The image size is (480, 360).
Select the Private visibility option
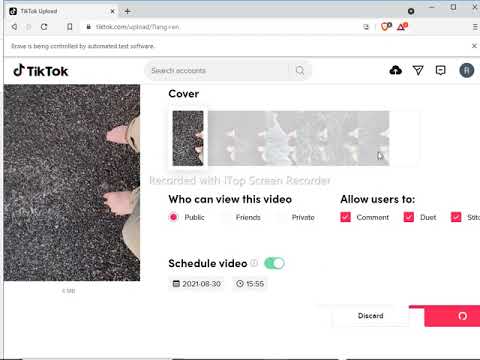coord(303,217)
